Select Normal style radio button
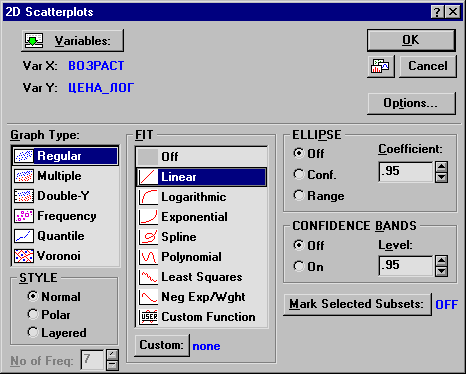Image resolution: width=466 pixels, height=374 pixels. [33, 296]
